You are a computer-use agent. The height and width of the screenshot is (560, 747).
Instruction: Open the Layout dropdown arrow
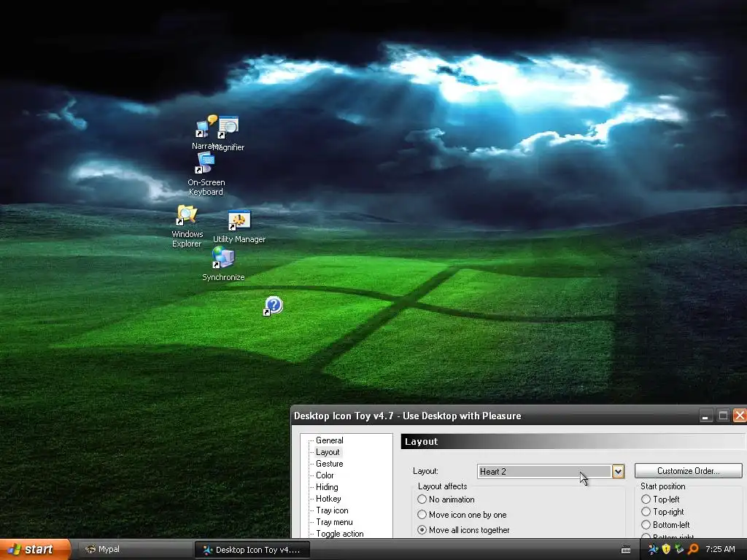click(x=618, y=472)
